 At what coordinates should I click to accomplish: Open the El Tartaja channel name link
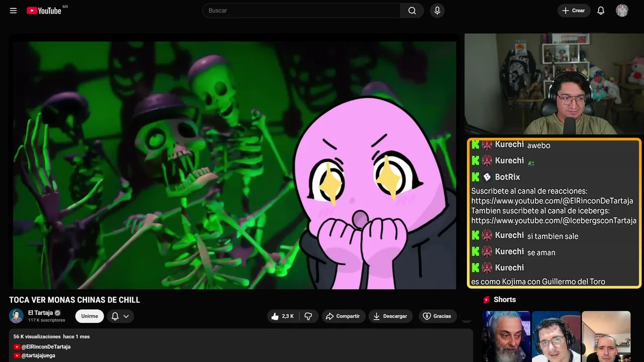40,313
